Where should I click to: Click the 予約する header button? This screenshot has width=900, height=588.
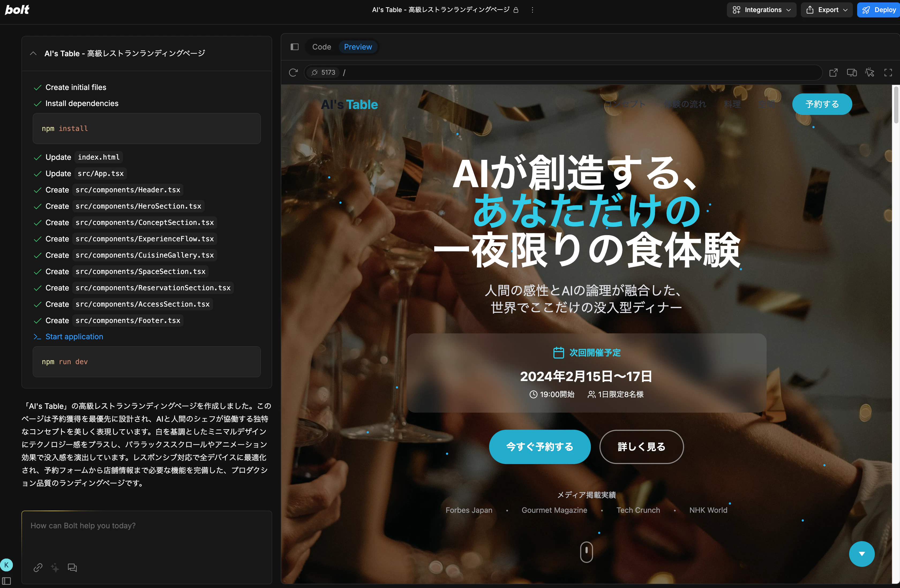point(822,104)
